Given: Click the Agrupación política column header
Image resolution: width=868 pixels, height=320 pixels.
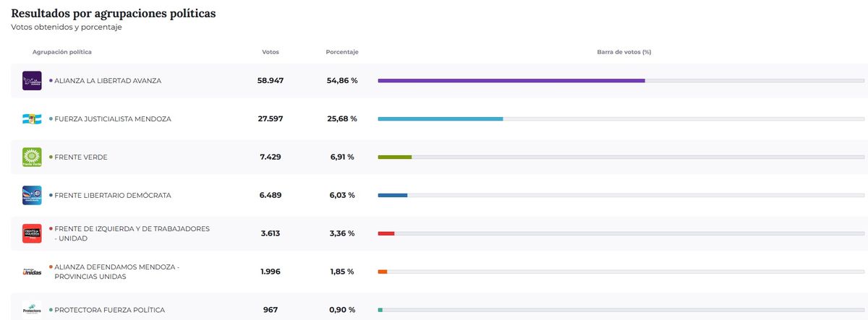Looking at the screenshot, I should click(x=62, y=52).
